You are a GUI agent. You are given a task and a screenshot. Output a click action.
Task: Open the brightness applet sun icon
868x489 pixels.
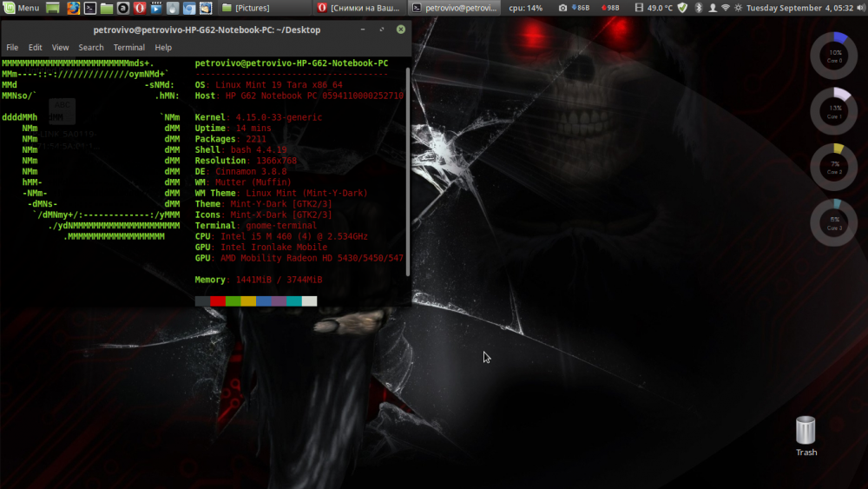tap(738, 8)
